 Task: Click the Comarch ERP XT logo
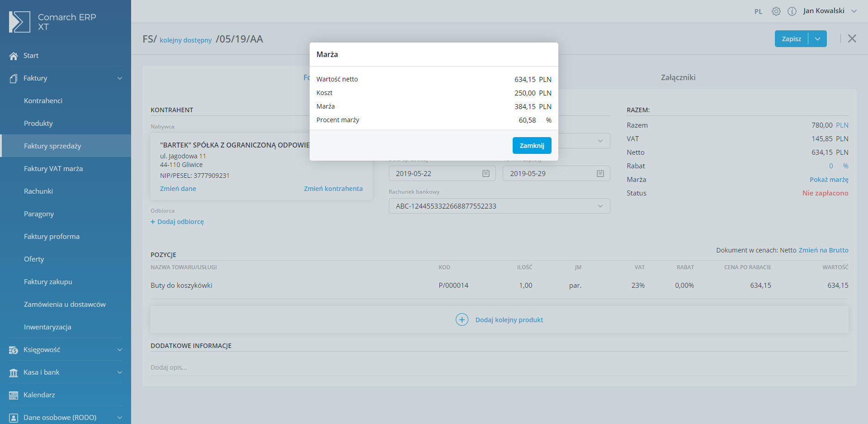[19, 22]
